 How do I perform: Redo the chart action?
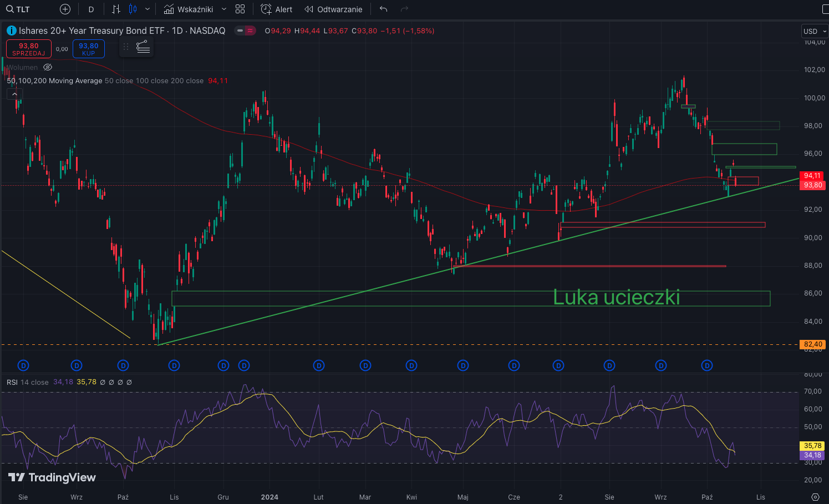click(404, 9)
